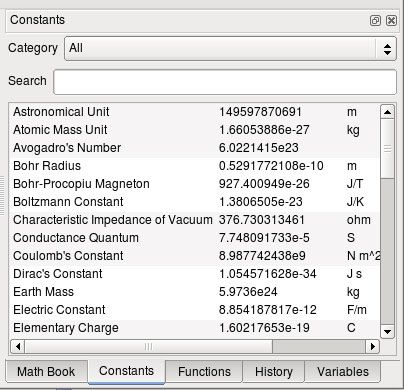Select the Elementary Charge constant

(x=195, y=328)
